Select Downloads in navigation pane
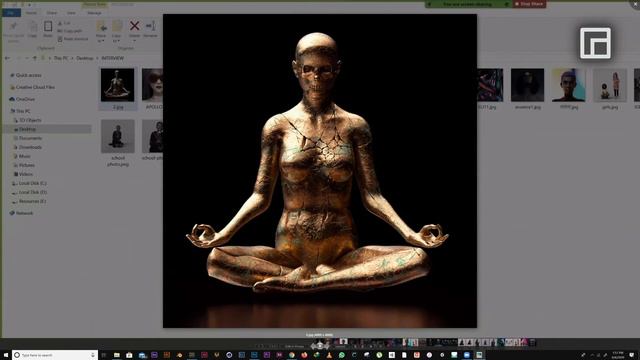640x360 pixels. point(30,147)
